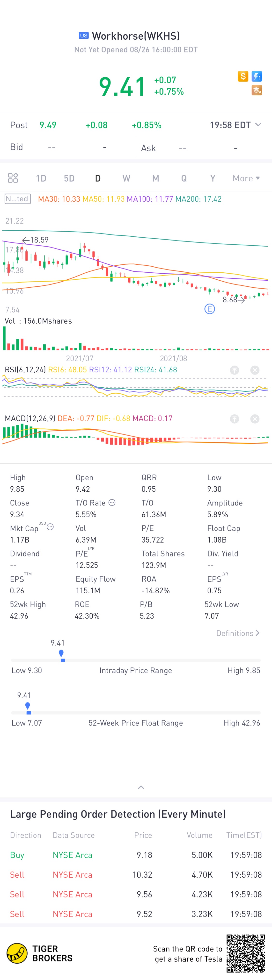
Task: Toggle the N...ted adjustment selector
Action: [17, 199]
